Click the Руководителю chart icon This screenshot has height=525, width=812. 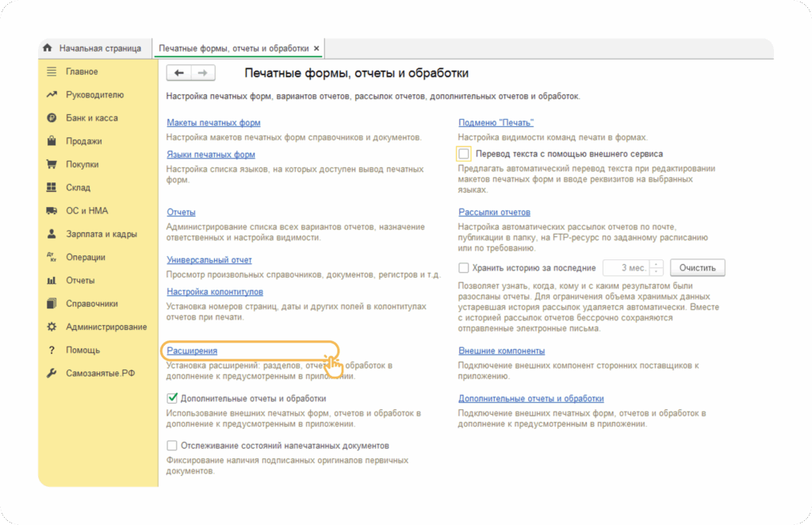[52, 95]
